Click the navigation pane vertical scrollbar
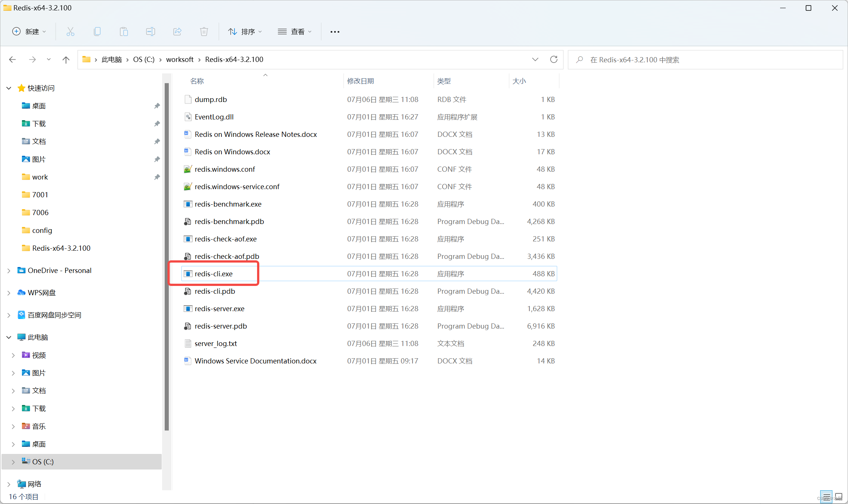This screenshot has height=504, width=848. (x=167, y=256)
